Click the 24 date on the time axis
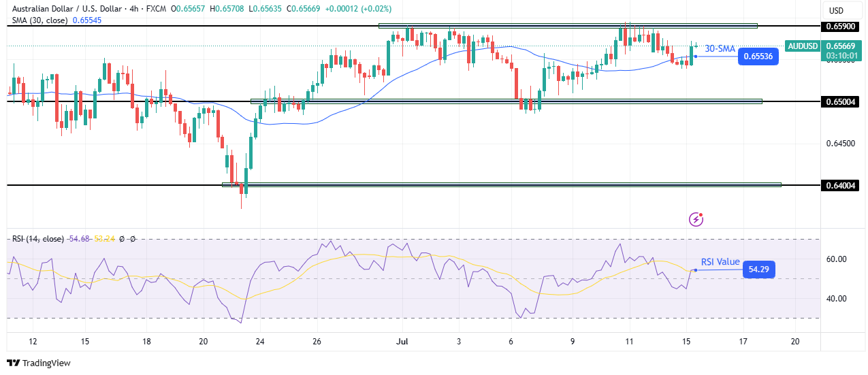This screenshot has height=375, width=868. tap(260, 342)
